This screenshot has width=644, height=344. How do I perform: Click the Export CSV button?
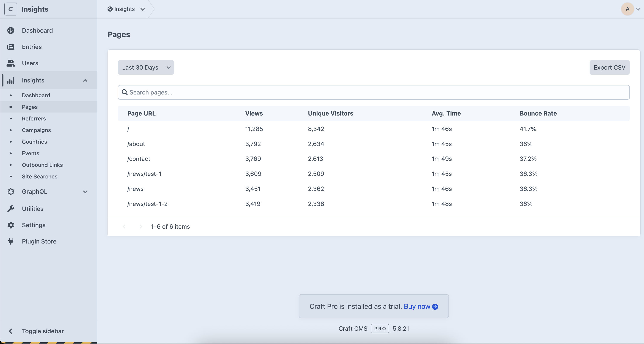609,67
